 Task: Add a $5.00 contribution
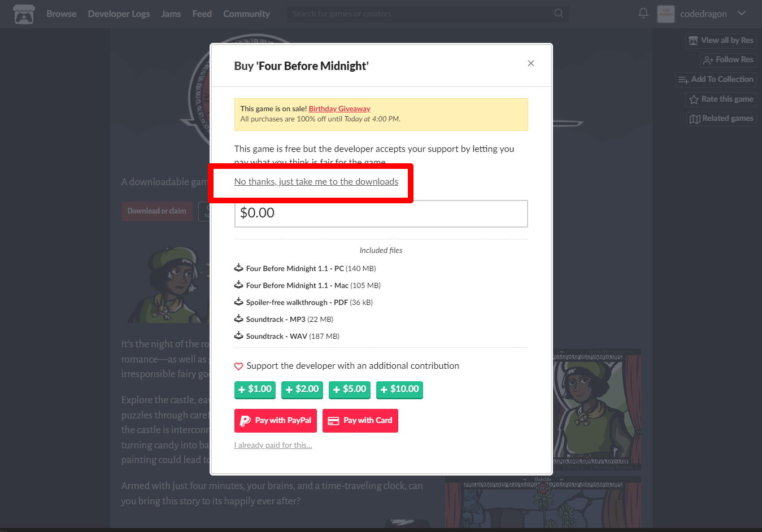(350, 389)
